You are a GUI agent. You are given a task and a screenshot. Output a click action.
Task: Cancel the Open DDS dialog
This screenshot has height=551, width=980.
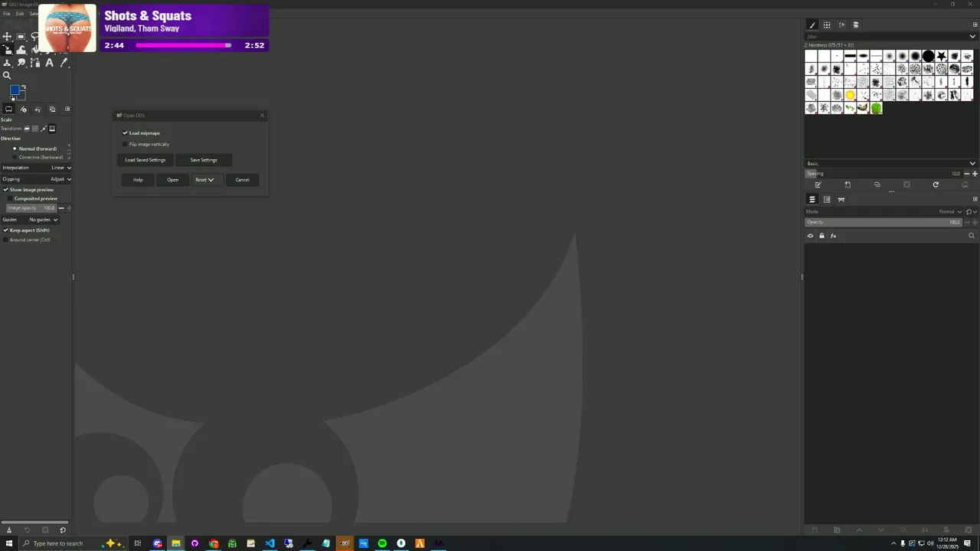tap(242, 180)
